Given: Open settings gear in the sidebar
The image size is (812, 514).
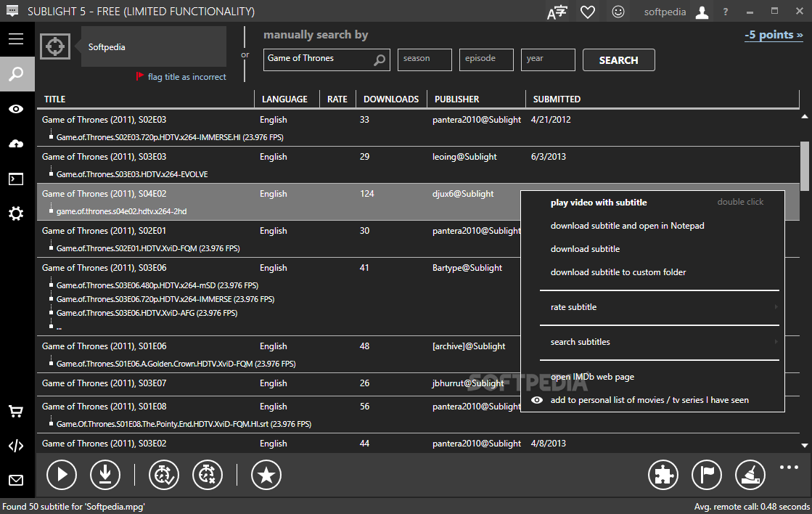Looking at the screenshot, I should pyautogui.click(x=16, y=213).
